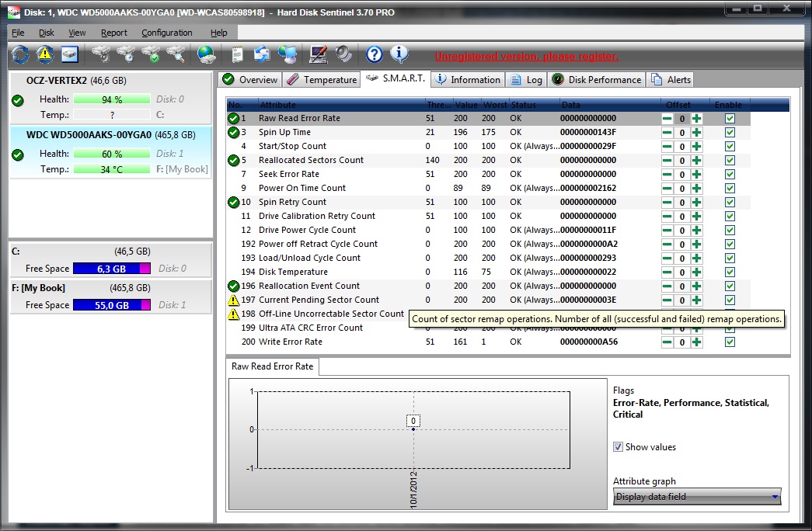The height and width of the screenshot is (531, 812).
Task: Toggle Enable checkbox for Start/Stop Count
Action: pos(730,147)
